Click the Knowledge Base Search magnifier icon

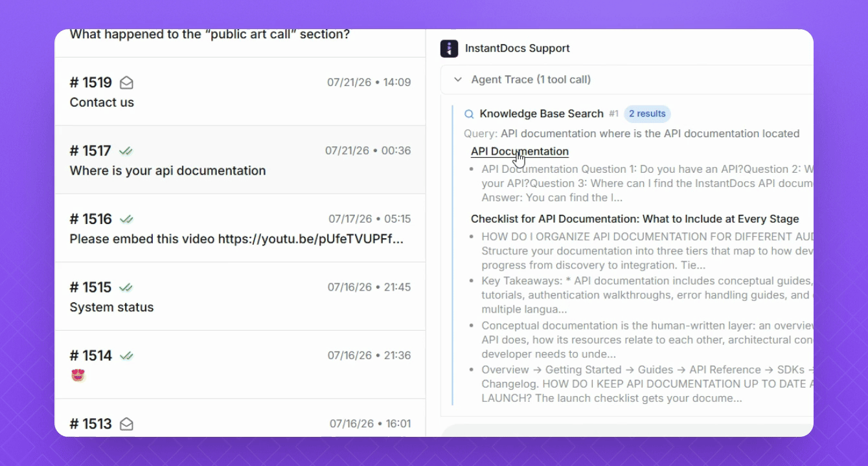click(470, 114)
